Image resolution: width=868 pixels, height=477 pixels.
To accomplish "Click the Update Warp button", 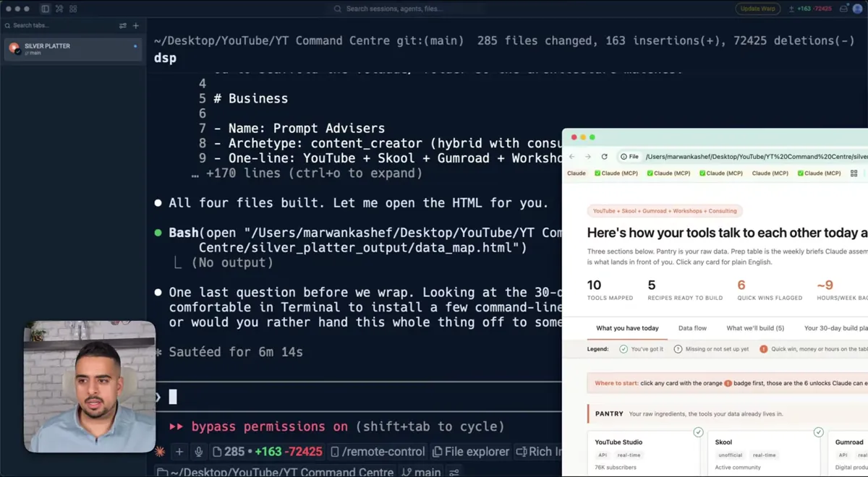I will pos(757,9).
